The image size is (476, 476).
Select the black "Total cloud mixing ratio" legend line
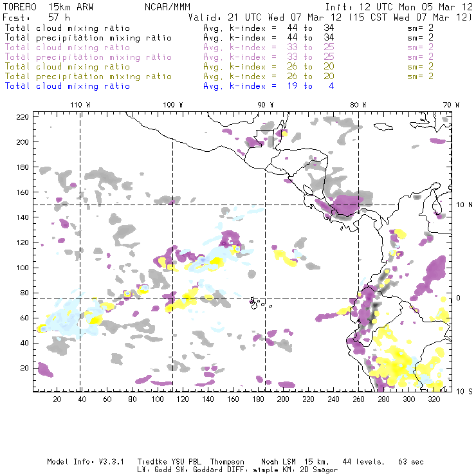[x=68, y=28]
